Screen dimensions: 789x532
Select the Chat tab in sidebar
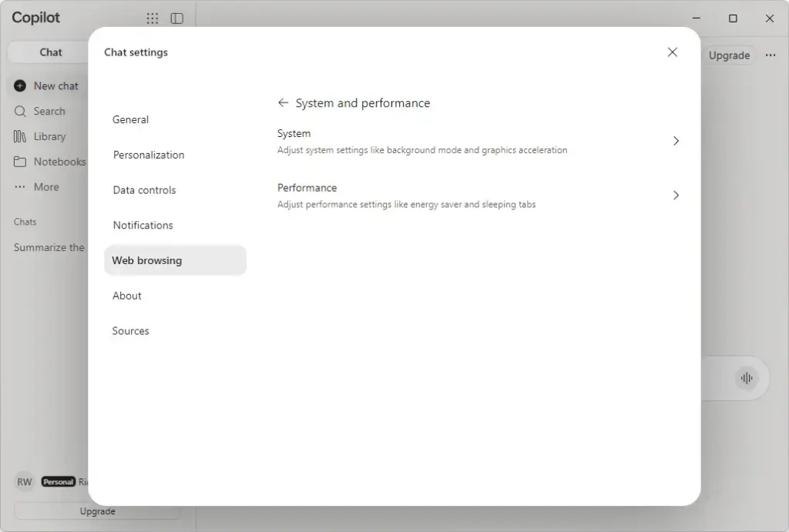[50, 52]
